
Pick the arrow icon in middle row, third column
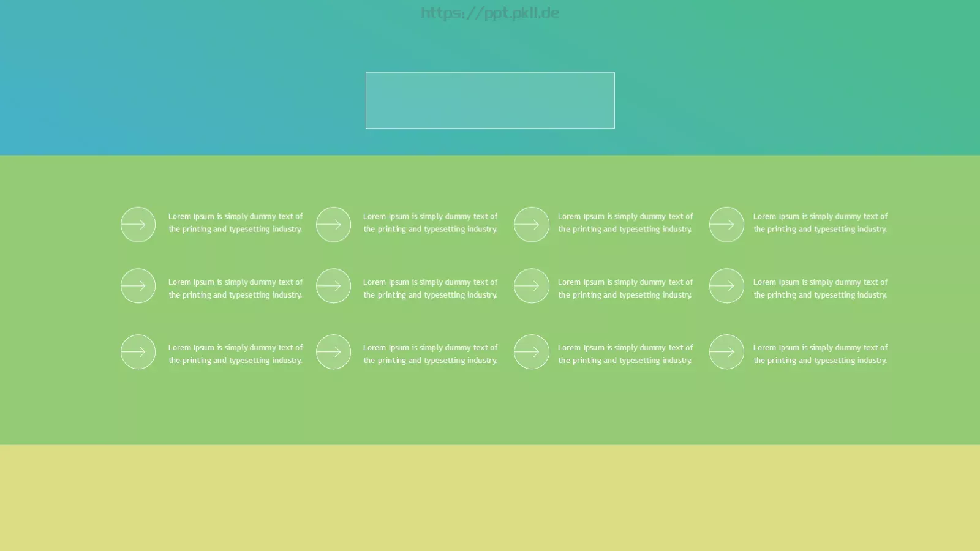pos(531,286)
